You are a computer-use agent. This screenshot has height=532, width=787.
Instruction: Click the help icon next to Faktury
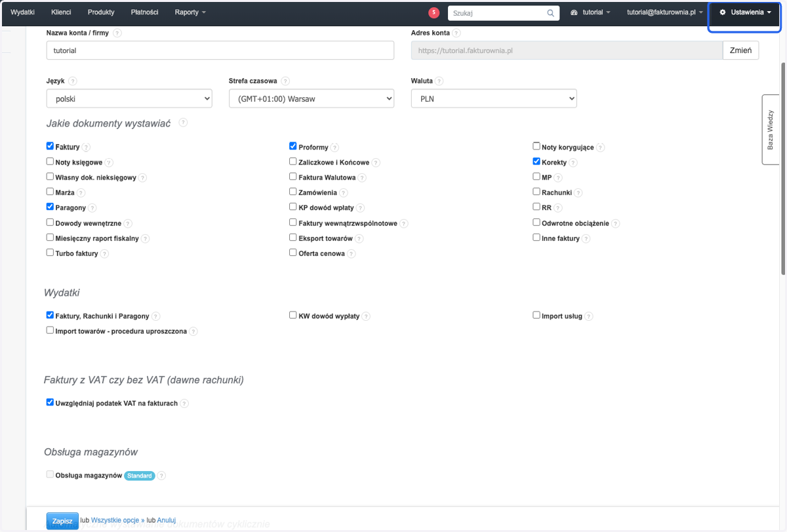click(86, 148)
